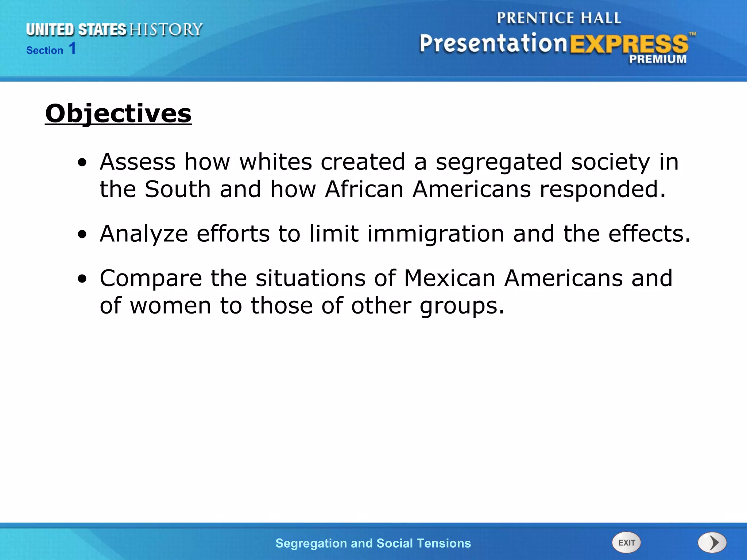Click the orange EXPRESS logo text

629,44
